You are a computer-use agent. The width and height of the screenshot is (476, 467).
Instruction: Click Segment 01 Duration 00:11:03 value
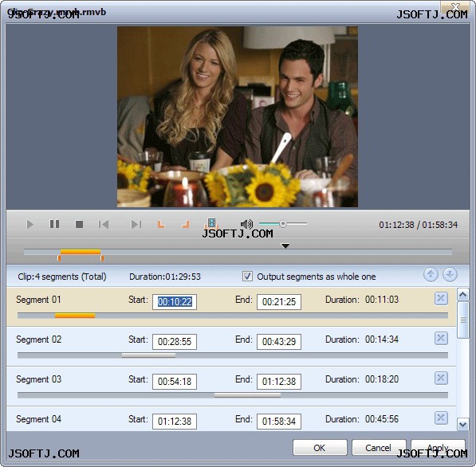[382, 300]
